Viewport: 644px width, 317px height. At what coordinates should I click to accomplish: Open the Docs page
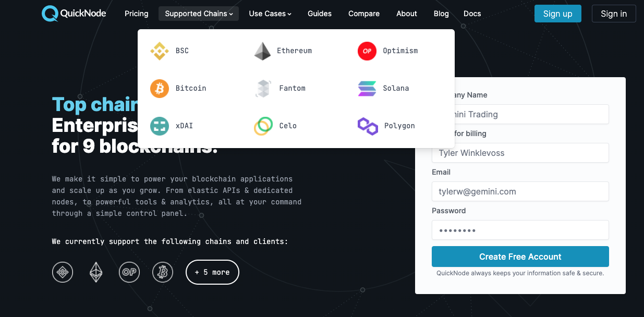point(472,14)
